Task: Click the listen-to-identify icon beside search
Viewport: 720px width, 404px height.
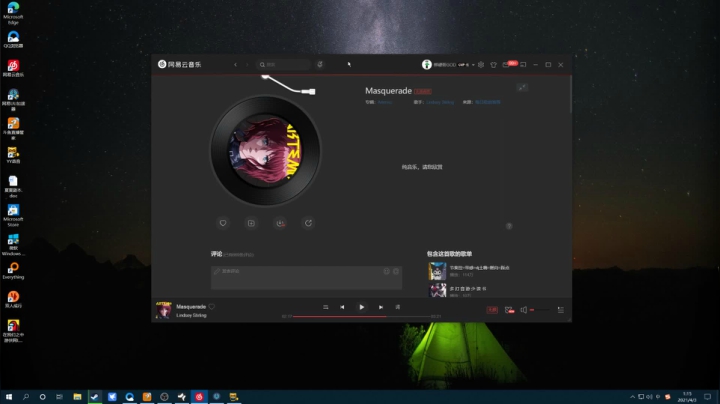Action: (x=320, y=65)
